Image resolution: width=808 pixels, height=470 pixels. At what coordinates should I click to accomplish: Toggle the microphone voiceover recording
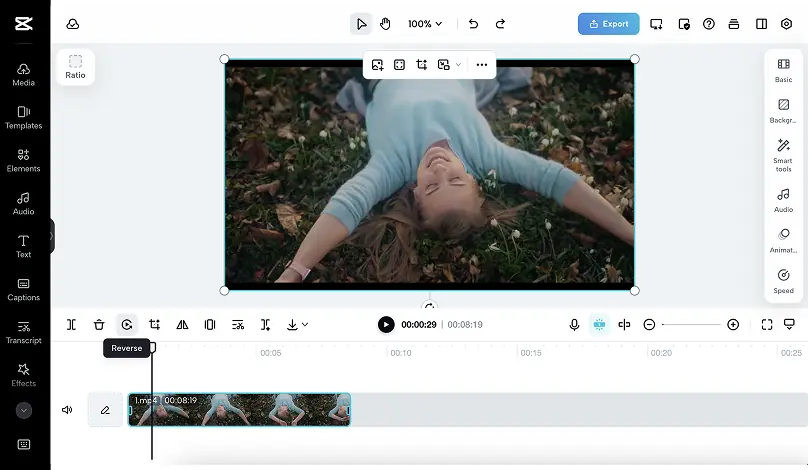[574, 324]
